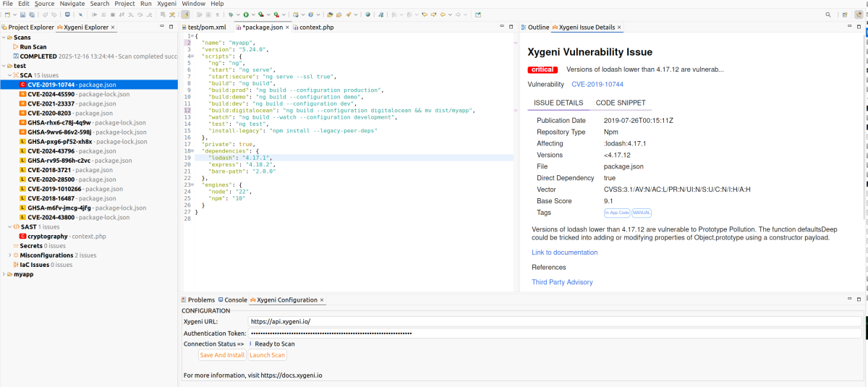This screenshot has width=868, height=387.
Task: Click the Launch Scan button
Action: click(x=268, y=355)
